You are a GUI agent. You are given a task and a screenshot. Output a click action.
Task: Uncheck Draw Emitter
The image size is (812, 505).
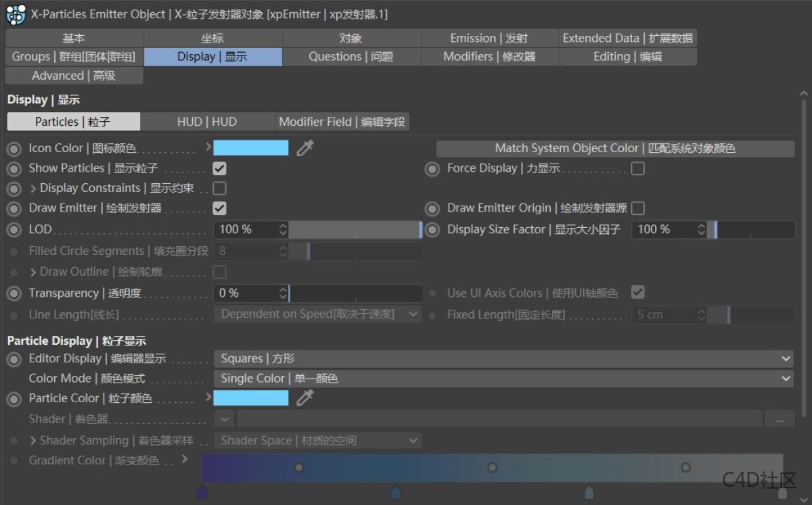pyautogui.click(x=219, y=208)
